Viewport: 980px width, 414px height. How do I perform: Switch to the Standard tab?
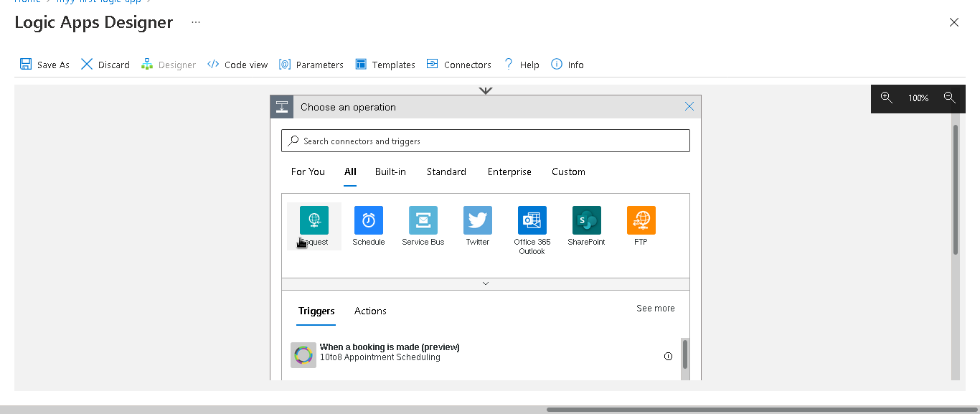click(446, 171)
